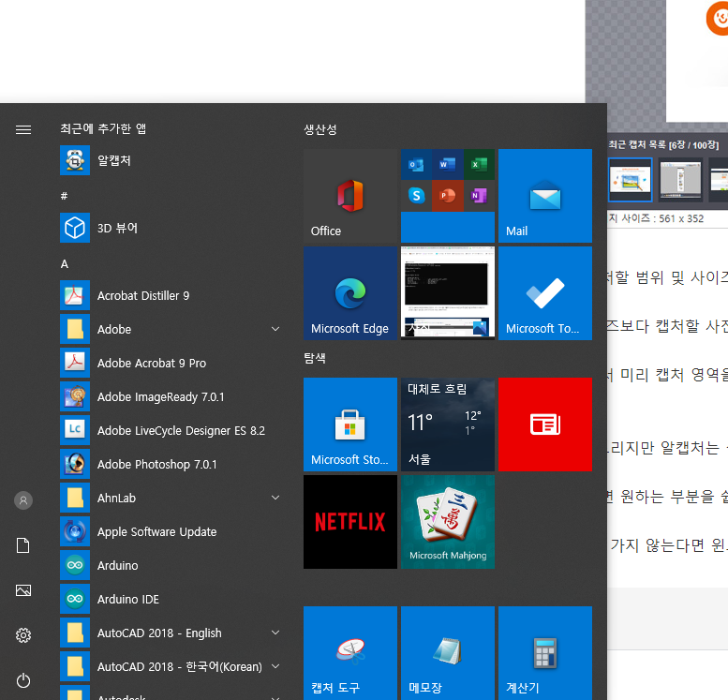Open Outlook from the Office group tile

pyautogui.click(x=416, y=164)
